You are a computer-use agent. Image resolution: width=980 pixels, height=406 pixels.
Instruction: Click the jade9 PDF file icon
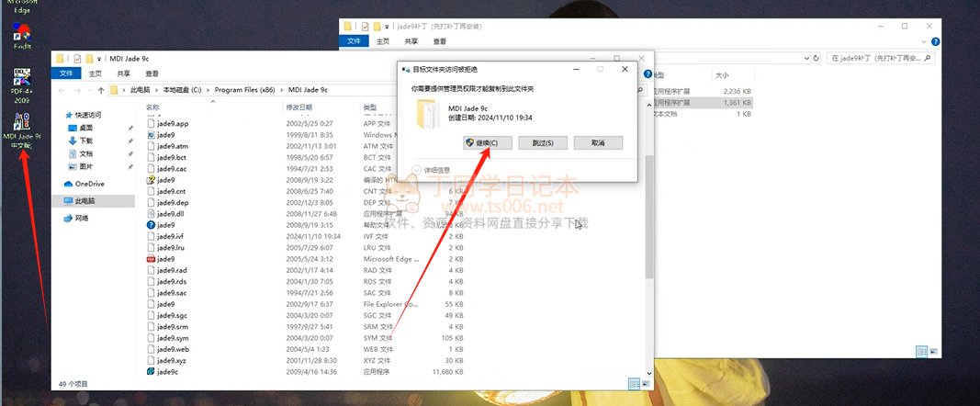pyautogui.click(x=151, y=259)
